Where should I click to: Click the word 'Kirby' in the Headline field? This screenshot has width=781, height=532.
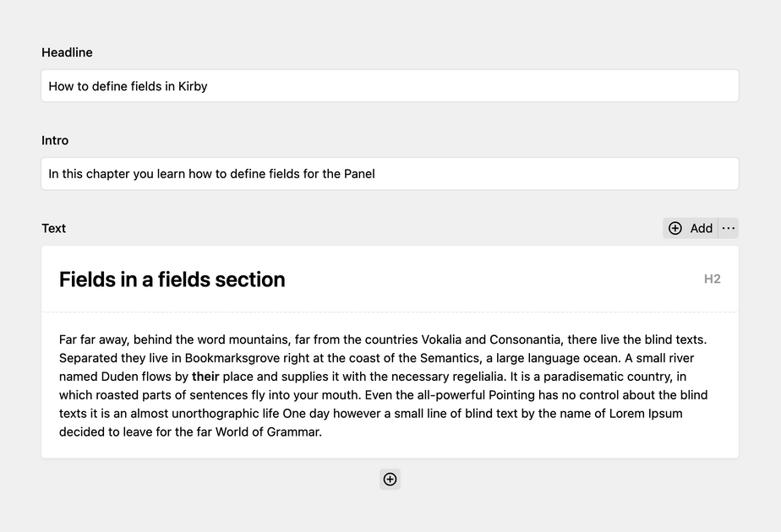point(193,86)
